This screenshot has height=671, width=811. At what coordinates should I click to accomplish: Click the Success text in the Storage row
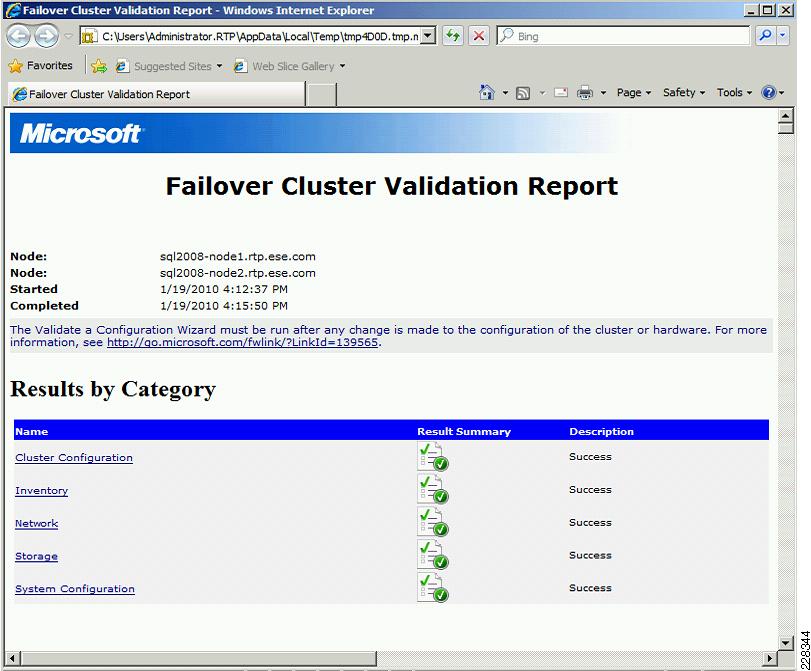point(590,555)
